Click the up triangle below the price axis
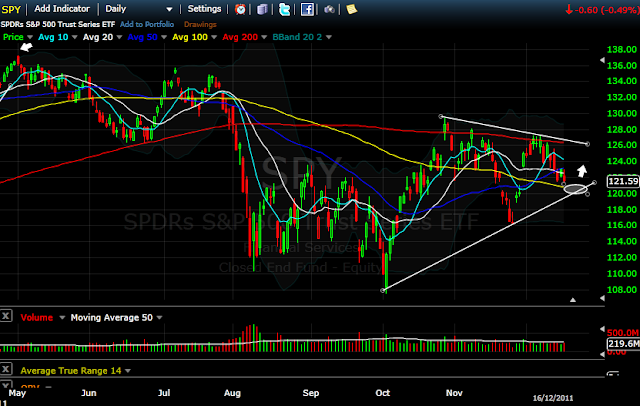This screenshot has height=406, width=640. tap(573, 300)
